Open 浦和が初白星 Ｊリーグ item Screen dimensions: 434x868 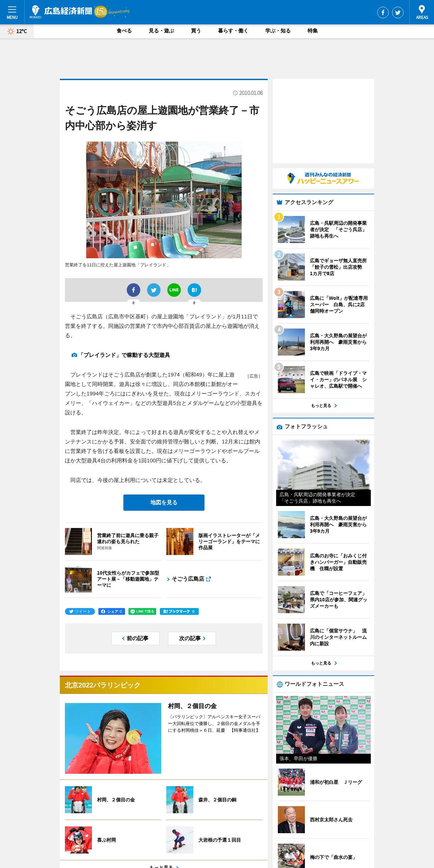[x=323, y=782]
